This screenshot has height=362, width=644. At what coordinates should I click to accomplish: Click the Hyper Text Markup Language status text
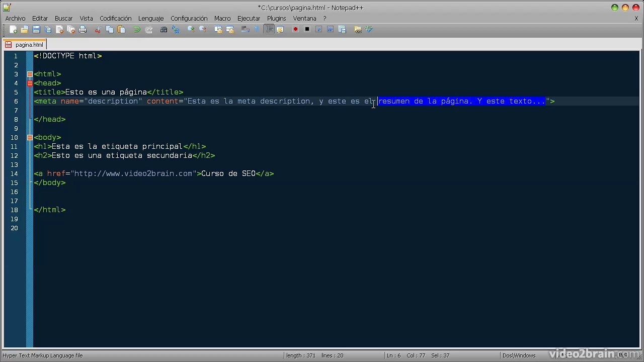pyautogui.click(x=43, y=355)
